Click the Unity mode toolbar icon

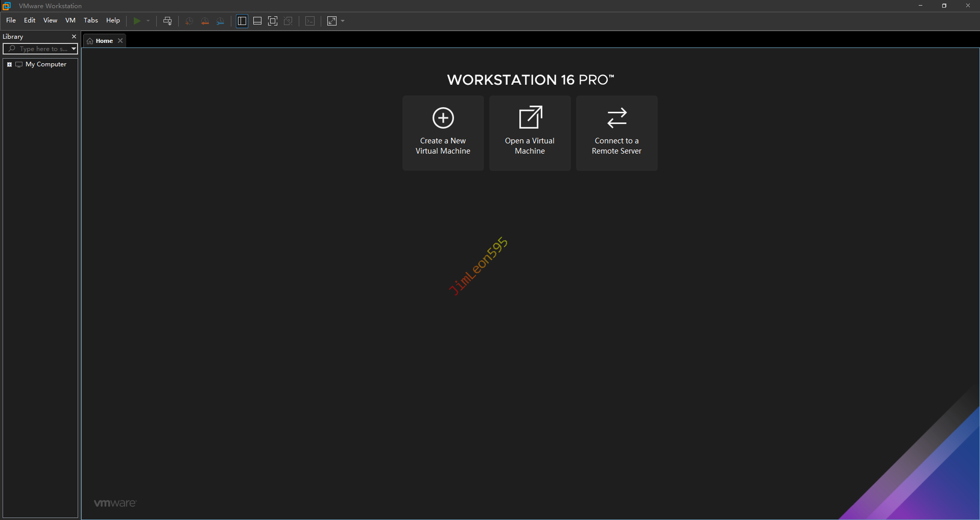click(x=288, y=21)
